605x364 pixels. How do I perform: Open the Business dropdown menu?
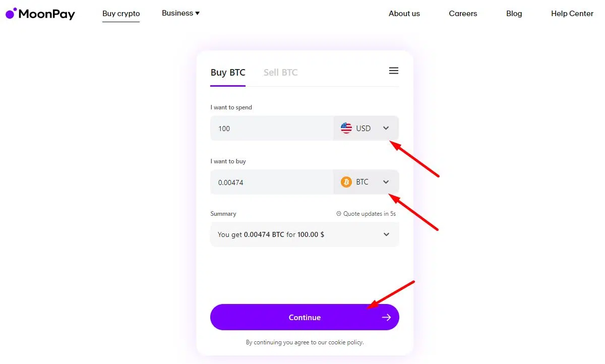point(180,13)
